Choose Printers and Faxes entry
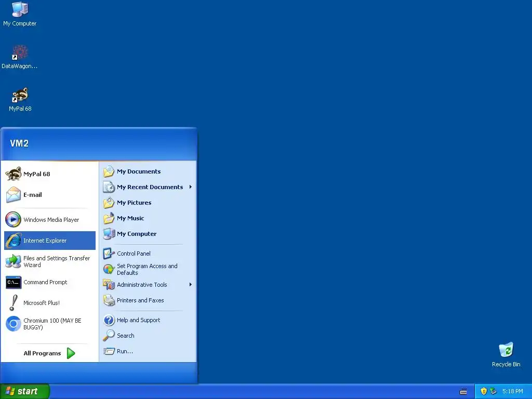Viewport: 532px width, 399px height. [140, 300]
